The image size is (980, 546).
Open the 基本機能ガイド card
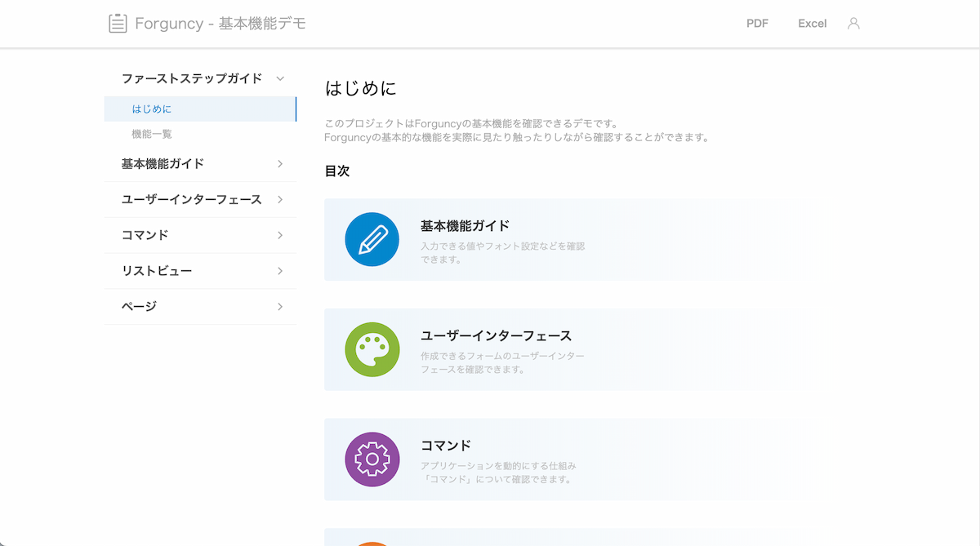(558, 239)
